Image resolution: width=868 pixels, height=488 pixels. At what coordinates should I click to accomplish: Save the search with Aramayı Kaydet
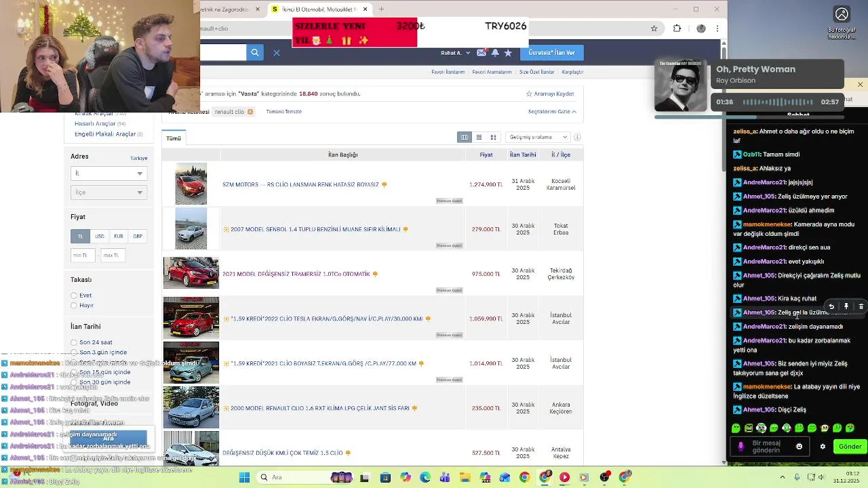pyautogui.click(x=550, y=94)
